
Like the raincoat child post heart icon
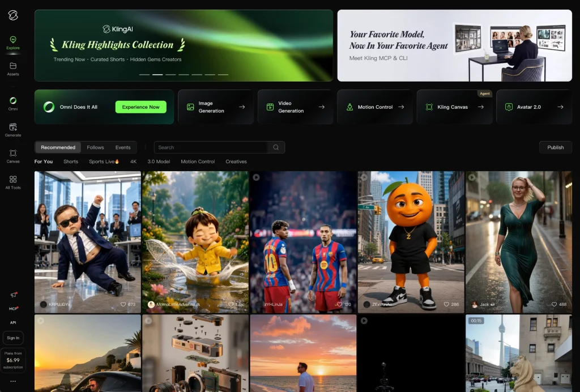pyautogui.click(x=231, y=304)
